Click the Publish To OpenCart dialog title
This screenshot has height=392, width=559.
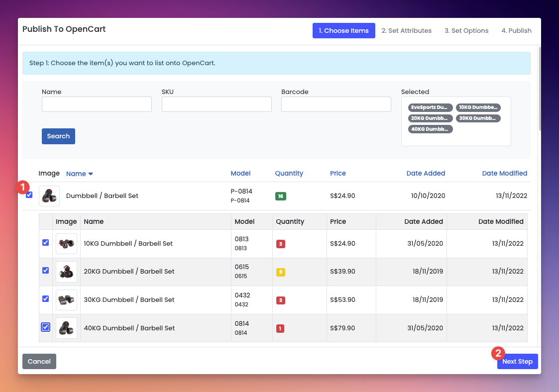(x=64, y=29)
